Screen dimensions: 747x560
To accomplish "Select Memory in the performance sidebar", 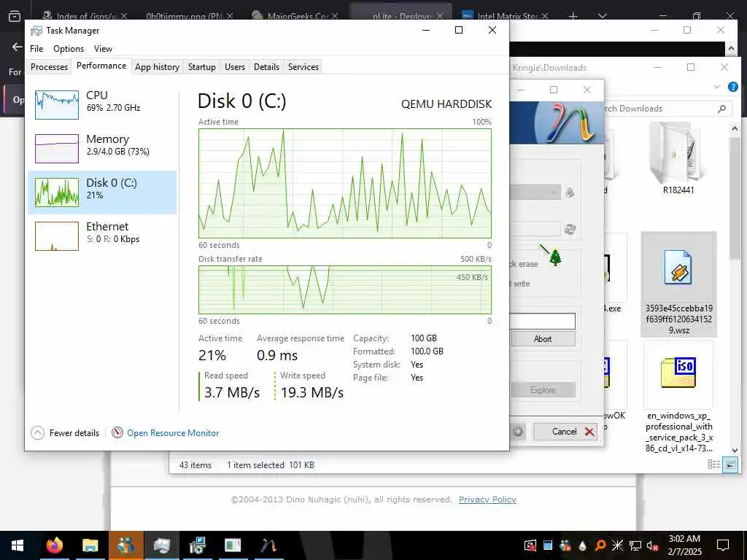I will 102,148.
